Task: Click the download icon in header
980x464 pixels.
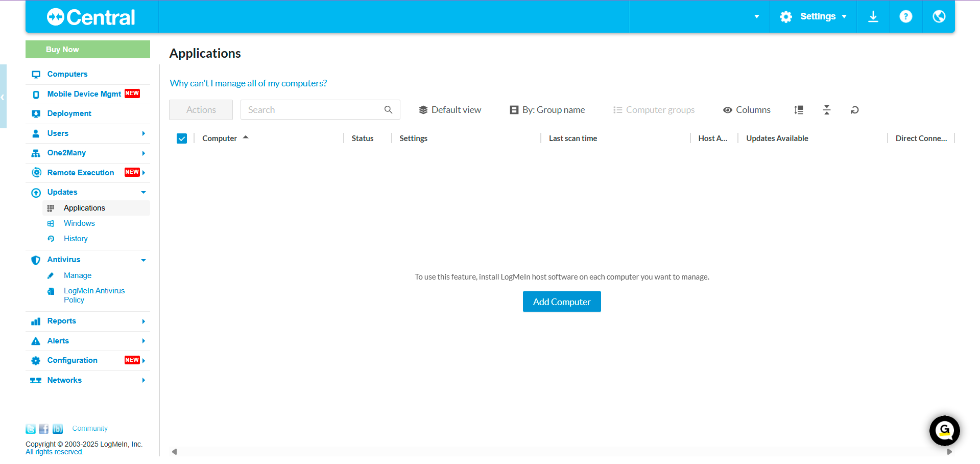Action: 873,16
